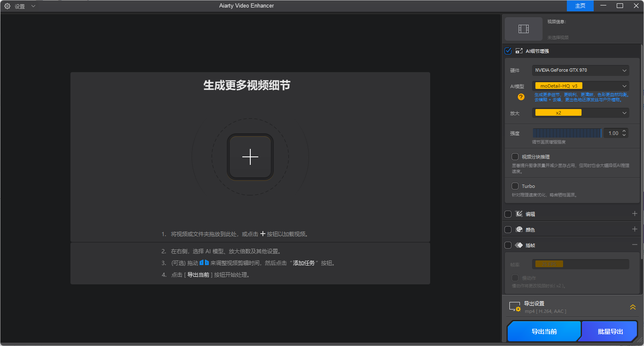644x346 pixels.
Task: Click the 导出设置 export settings gear icon
Action: [515, 306]
